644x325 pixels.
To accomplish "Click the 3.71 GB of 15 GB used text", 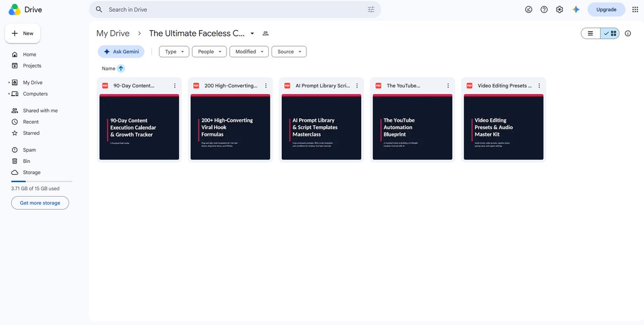I will click(35, 189).
